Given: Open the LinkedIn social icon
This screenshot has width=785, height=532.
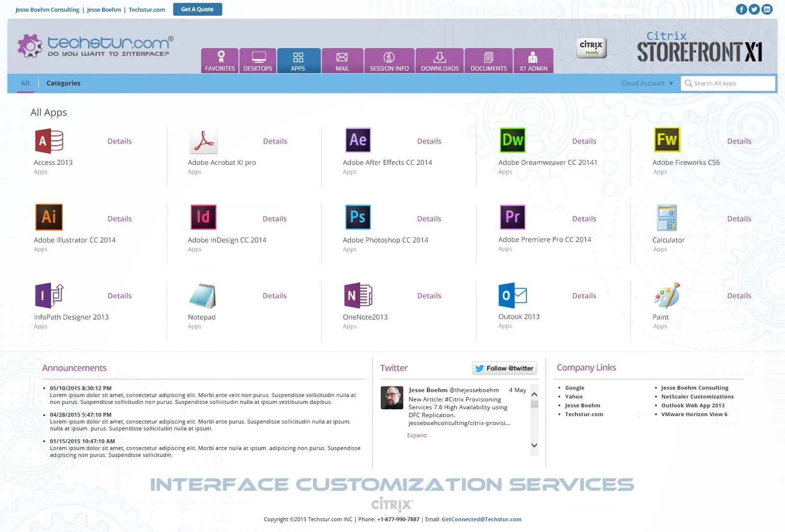Looking at the screenshot, I should 767,9.
